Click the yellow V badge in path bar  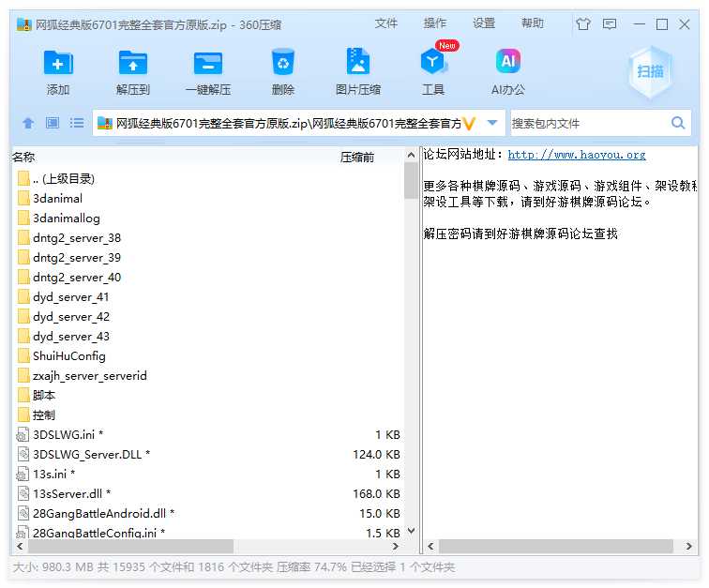469,123
